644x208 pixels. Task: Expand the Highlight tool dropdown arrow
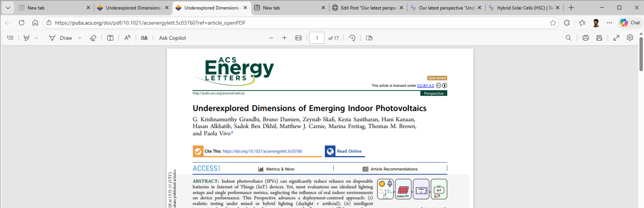click(x=36, y=38)
